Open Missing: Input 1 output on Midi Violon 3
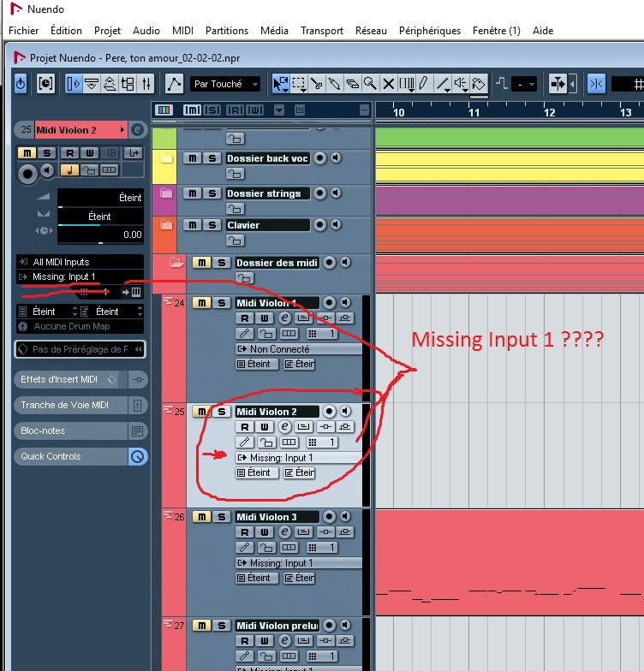 [298, 563]
